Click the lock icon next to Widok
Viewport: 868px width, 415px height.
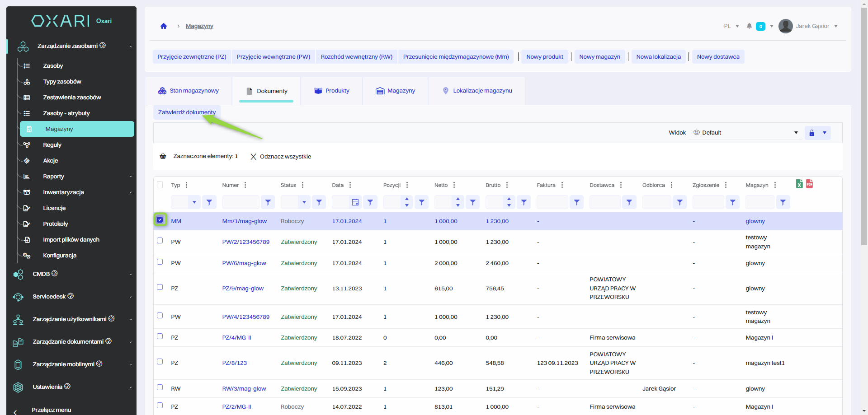pyautogui.click(x=811, y=133)
